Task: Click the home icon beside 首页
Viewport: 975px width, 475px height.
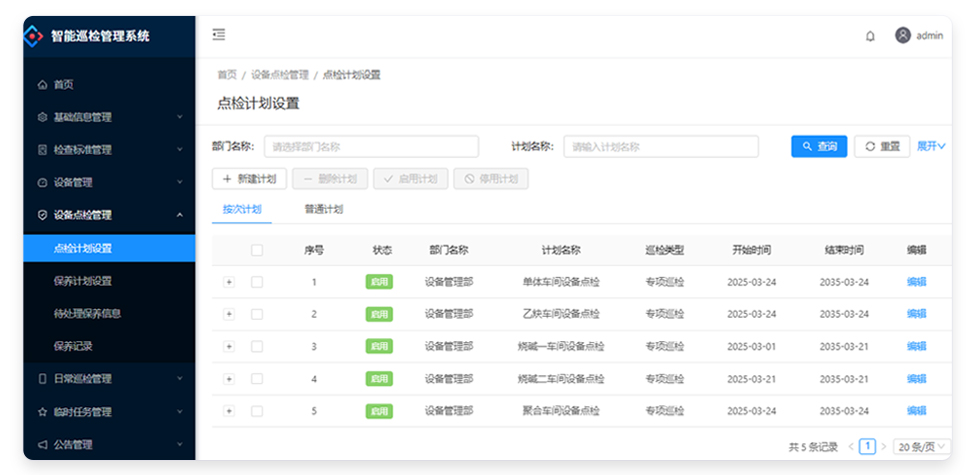Action: pos(42,85)
